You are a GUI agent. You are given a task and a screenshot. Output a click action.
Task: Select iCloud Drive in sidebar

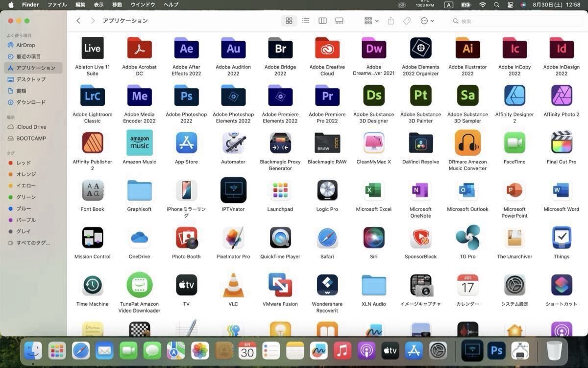[x=33, y=127]
